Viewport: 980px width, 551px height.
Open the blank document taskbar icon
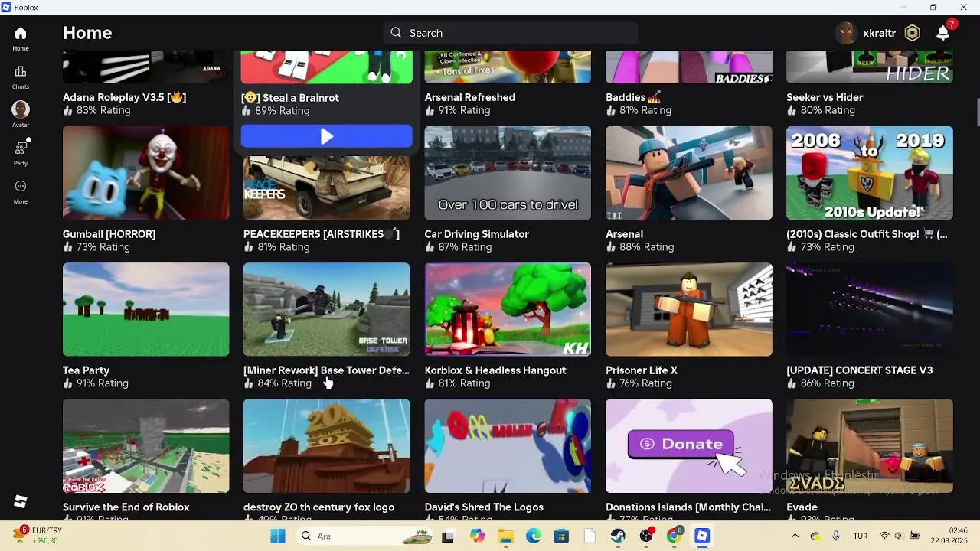pos(590,536)
